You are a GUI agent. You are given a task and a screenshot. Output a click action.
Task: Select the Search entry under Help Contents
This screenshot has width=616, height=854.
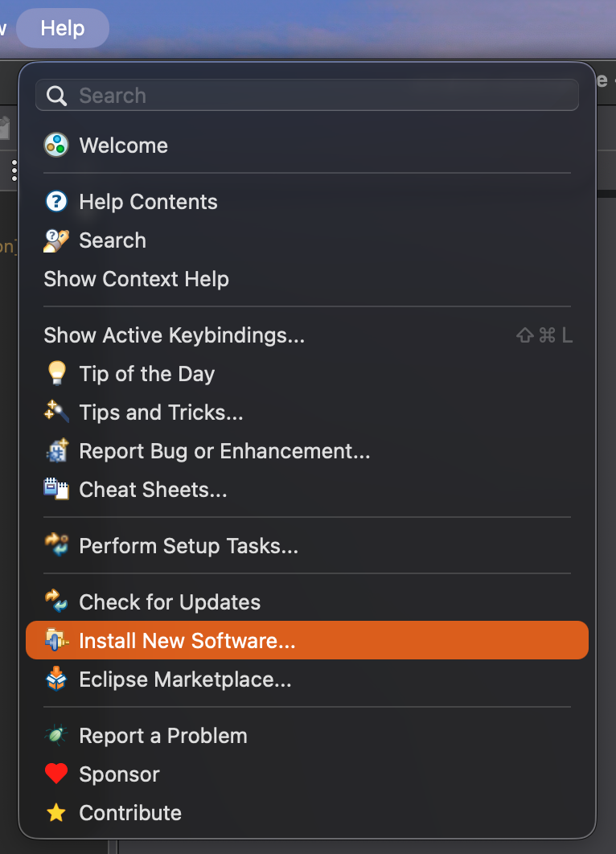307,240
